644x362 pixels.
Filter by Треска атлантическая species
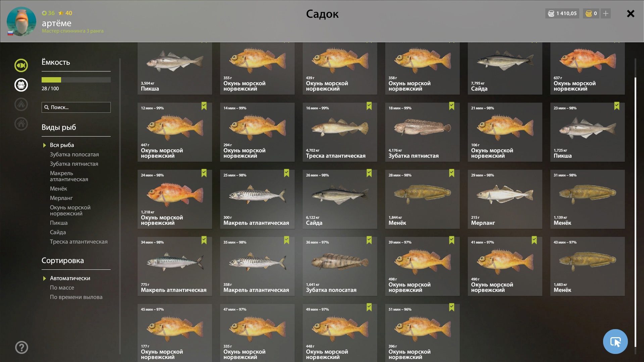coord(79,242)
